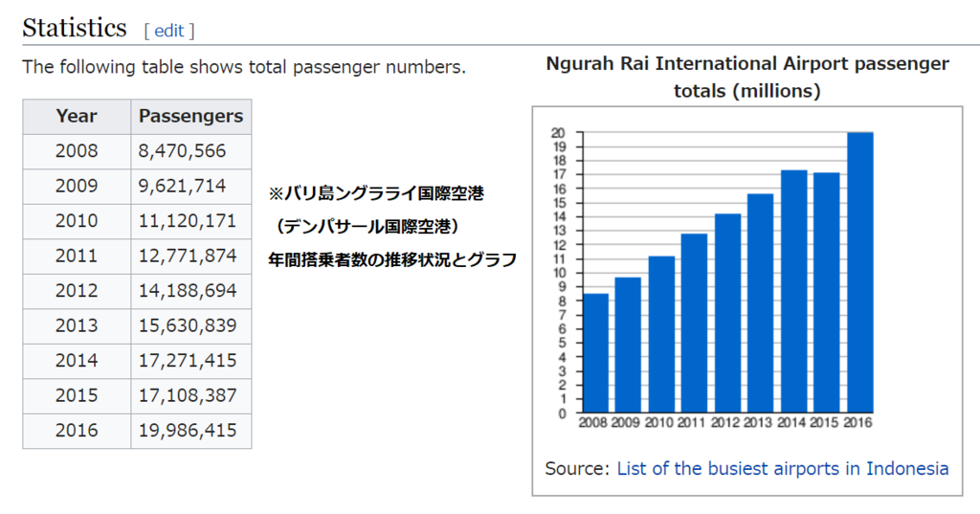Click the 2014 bar in the chart

(794, 291)
